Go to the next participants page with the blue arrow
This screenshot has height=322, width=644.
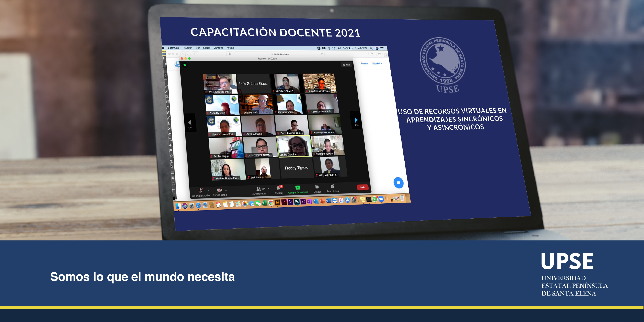pyautogui.click(x=356, y=120)
